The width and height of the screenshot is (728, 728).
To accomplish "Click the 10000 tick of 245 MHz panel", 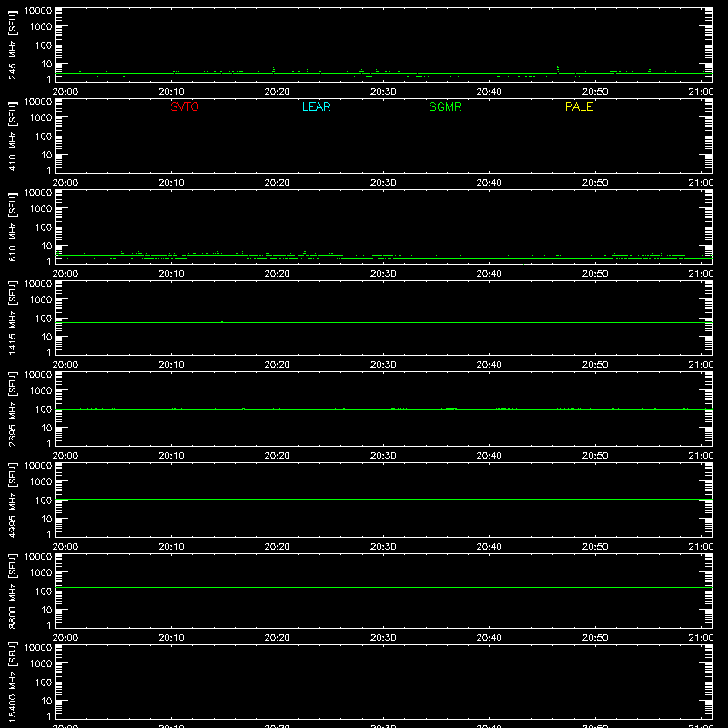I will click(37, 11).
